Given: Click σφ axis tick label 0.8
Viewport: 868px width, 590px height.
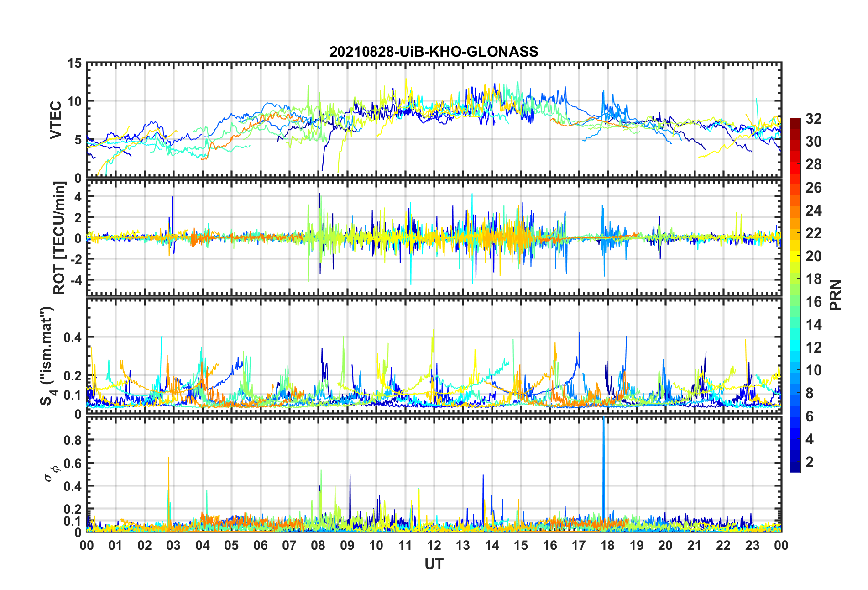Looking at the screenshot, I should 73,440.
